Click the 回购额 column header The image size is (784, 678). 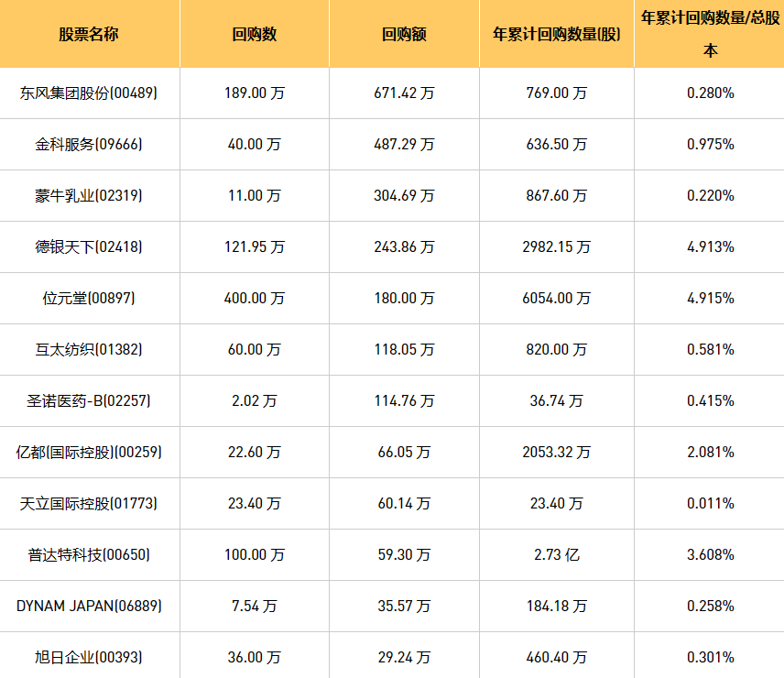click(x=404, y=34)
